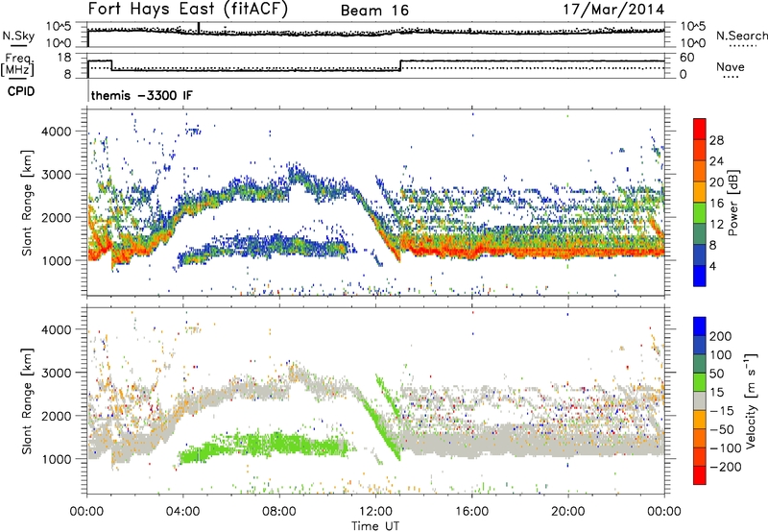Click the red bottom segment of Velocity colorbar
This screenshot has height=532, width=768.
point(700,475)
